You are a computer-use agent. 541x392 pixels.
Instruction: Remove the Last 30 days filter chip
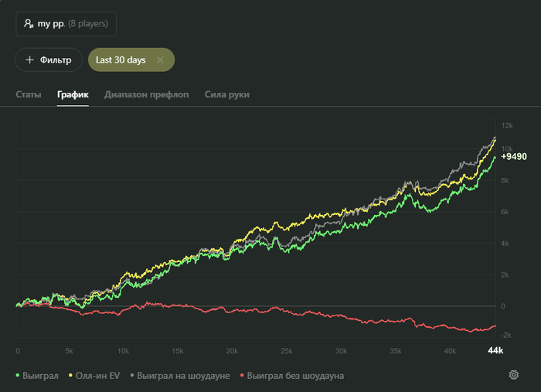pos(160,60)
